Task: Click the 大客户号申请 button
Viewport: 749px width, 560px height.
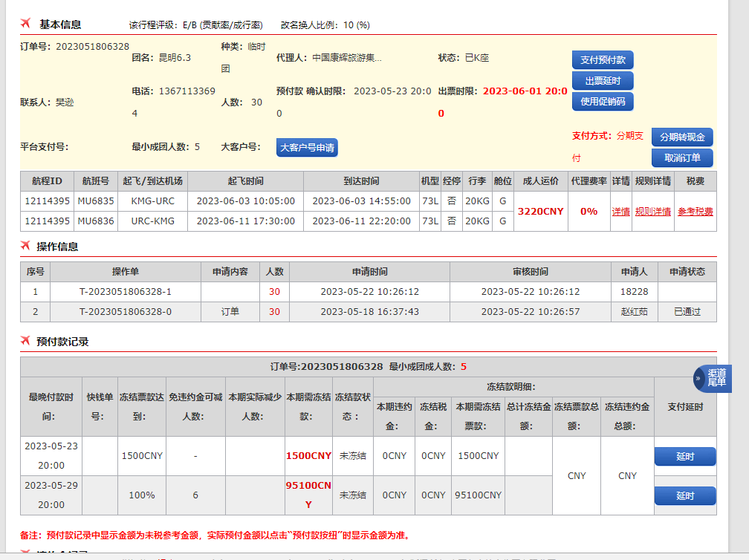Action: pos(307,148)
